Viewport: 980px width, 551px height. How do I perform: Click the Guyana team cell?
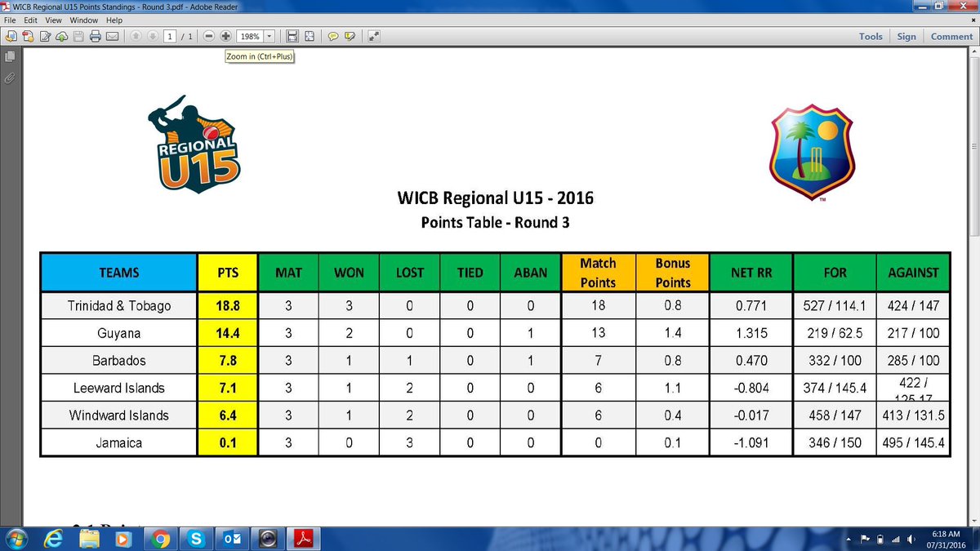pyautogui.click(x=119, y=333)
